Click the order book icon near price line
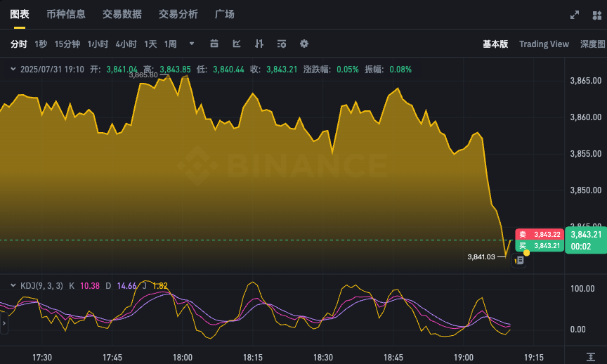607x364 pixels. coord(520,260)
